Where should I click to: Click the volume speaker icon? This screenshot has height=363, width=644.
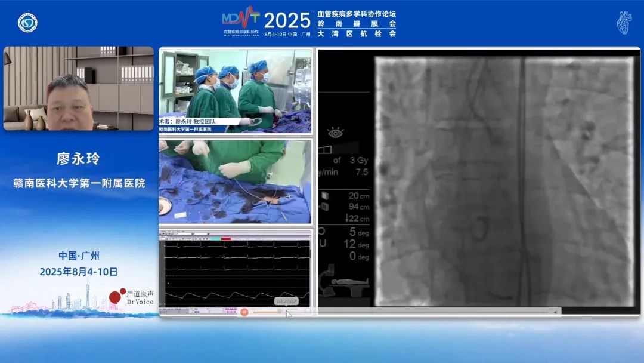click(556, 312)
